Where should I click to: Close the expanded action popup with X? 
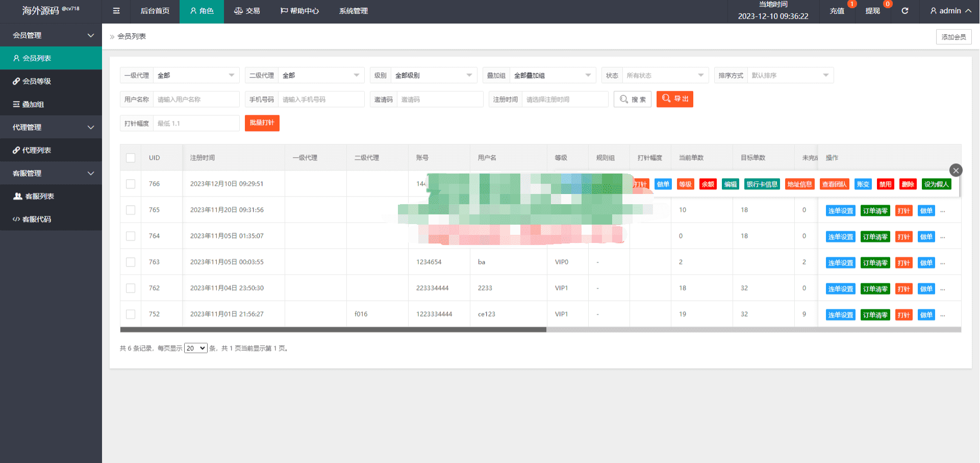tap(956, 170)
